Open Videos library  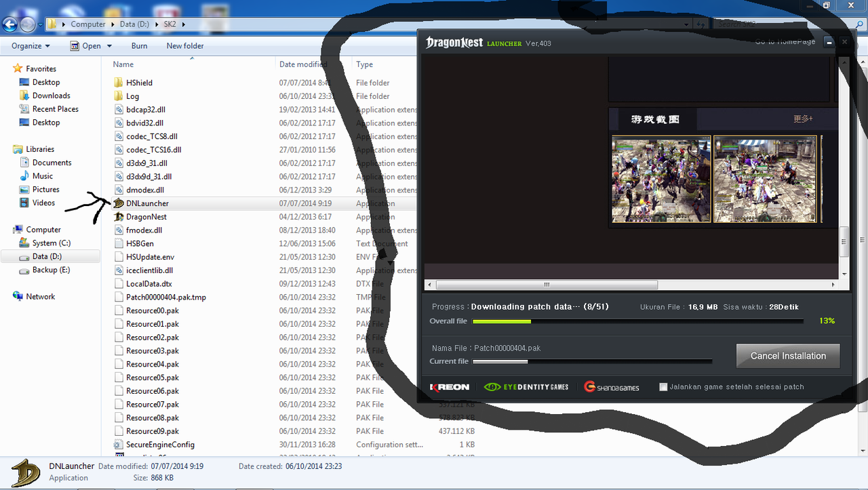coord(43,203)
